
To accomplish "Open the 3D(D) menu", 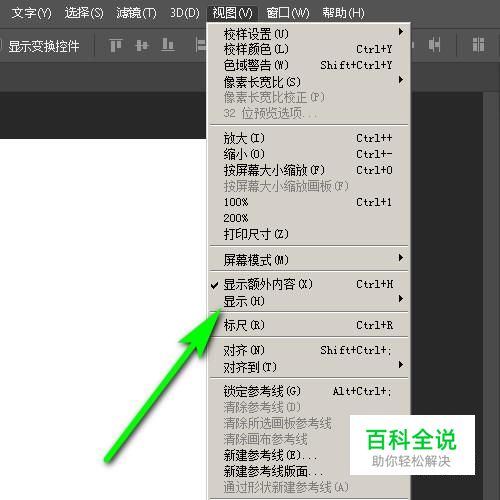I will click(185, 13).
